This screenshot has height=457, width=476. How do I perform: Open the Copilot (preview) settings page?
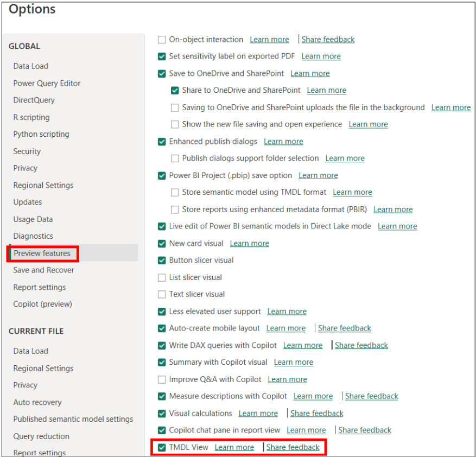42,304
